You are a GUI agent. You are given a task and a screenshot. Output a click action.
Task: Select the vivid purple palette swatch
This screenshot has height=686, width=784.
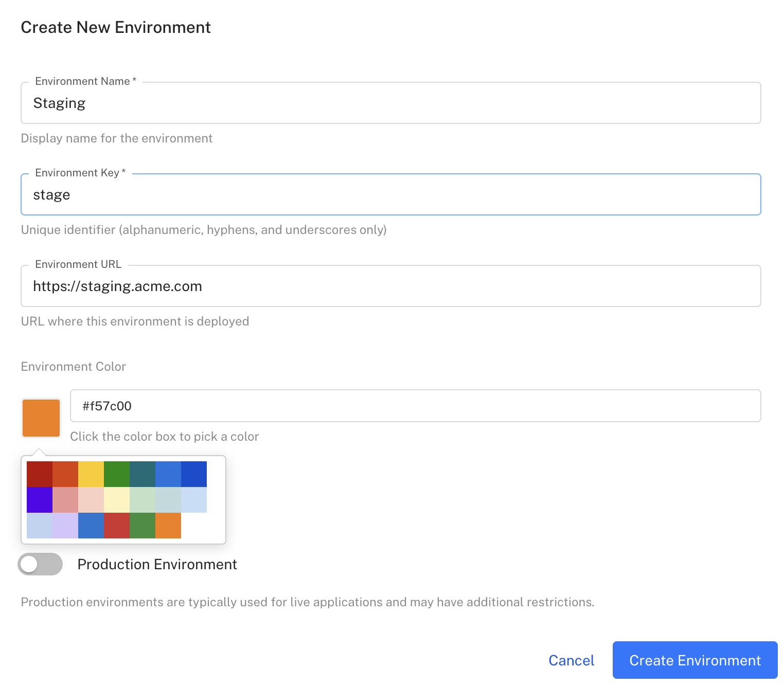[40, 500]
